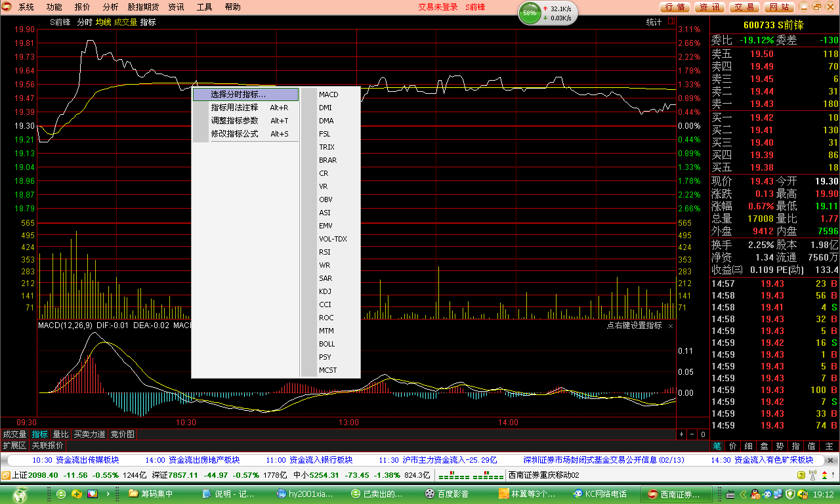Select the 盘 tab in quote panel
The width and height of the screenshot is (840, 504).
pyautogui.click(x=765, y=446)
